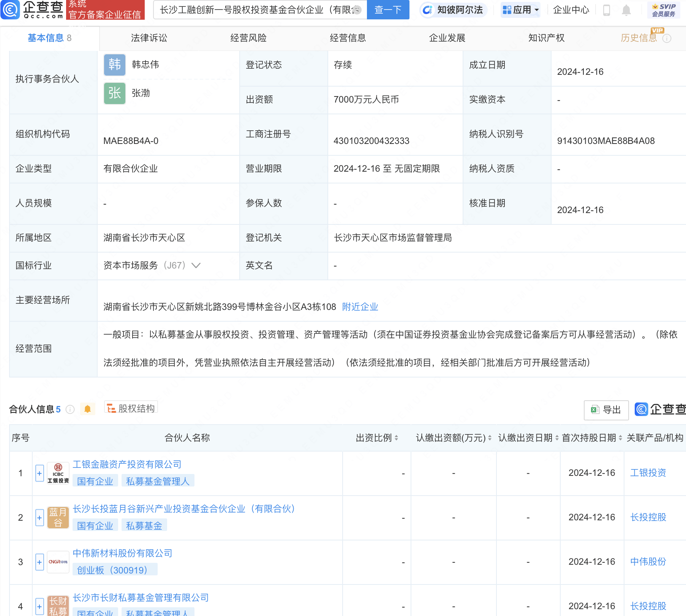The image size is (686, 616).
Task: Open 长投控股 link in row 4
Action: tap(648, 606)
